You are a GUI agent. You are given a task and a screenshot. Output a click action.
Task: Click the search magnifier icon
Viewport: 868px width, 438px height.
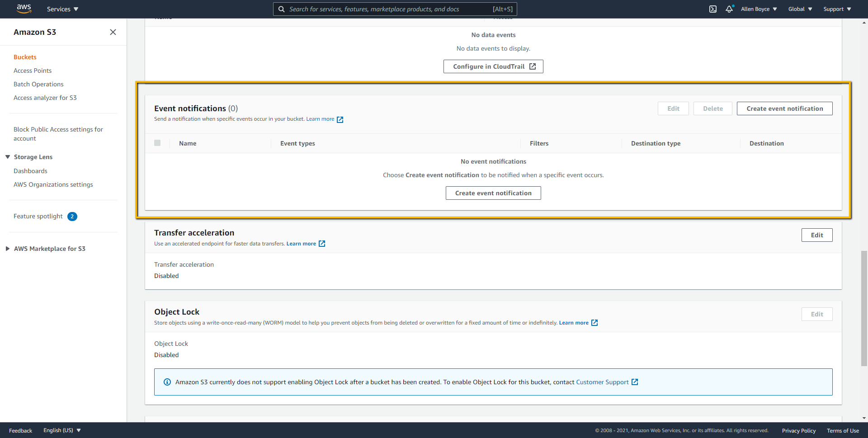click(282, 9)
